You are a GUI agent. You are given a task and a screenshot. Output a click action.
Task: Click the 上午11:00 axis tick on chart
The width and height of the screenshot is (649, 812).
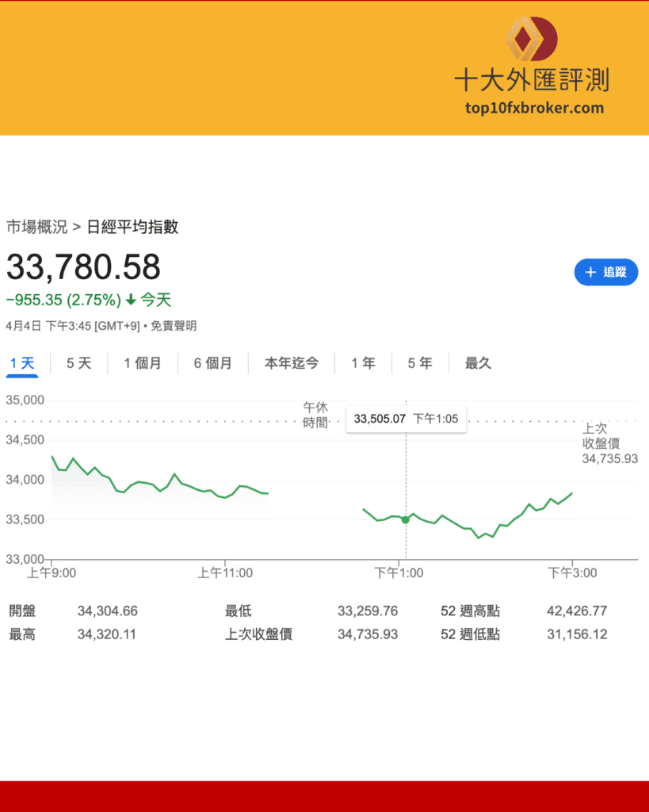[225, 573]
